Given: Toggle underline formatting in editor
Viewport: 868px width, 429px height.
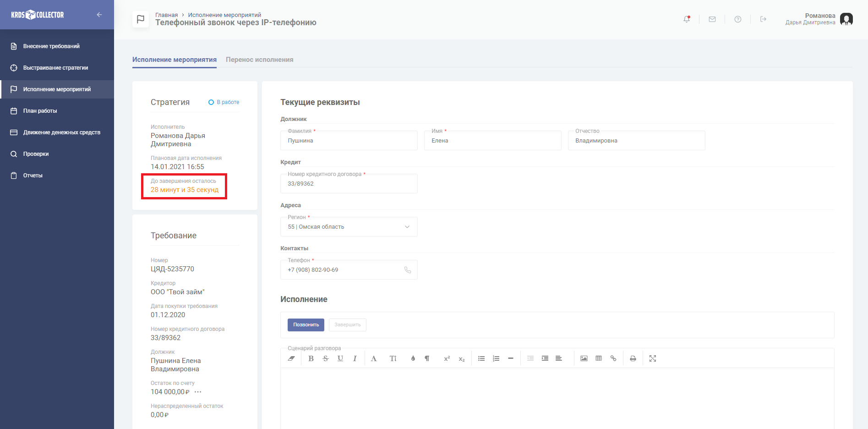Looking at the screenshot, I should (340, 358).
